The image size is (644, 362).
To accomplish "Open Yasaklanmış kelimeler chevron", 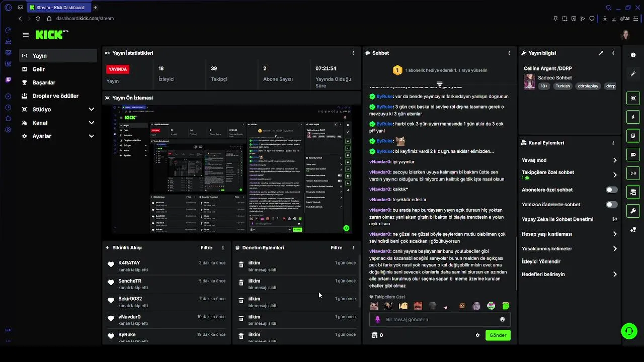I will [615, 249].
